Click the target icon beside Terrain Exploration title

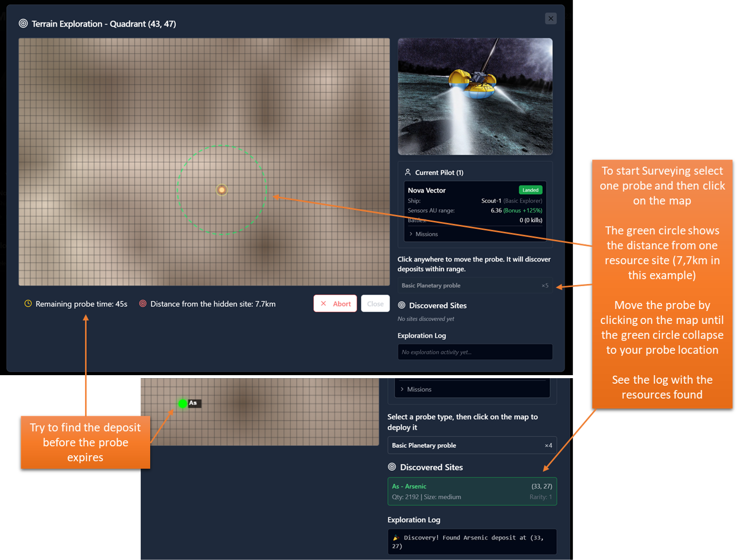click(23, 24)
